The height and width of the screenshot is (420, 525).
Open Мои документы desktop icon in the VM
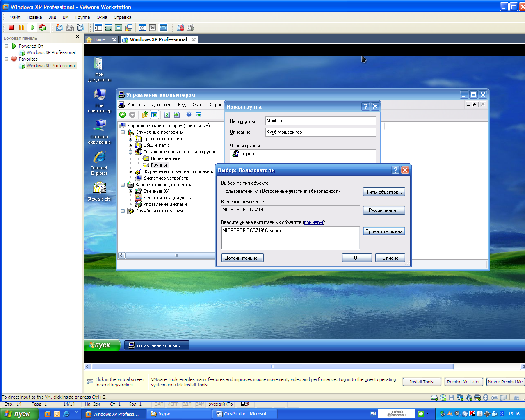[99, 70]
